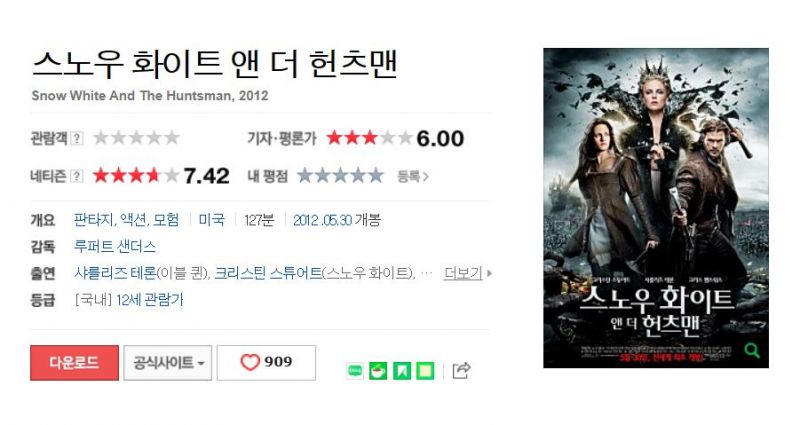The image size is (800, 425).
Task: Click the green memo square icon
Action: pos(426,371)
